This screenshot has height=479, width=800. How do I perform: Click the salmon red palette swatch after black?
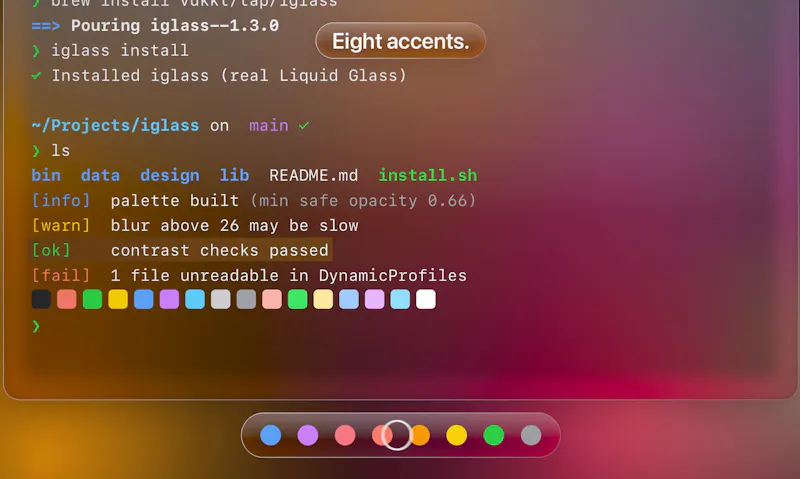click(67, 299)
